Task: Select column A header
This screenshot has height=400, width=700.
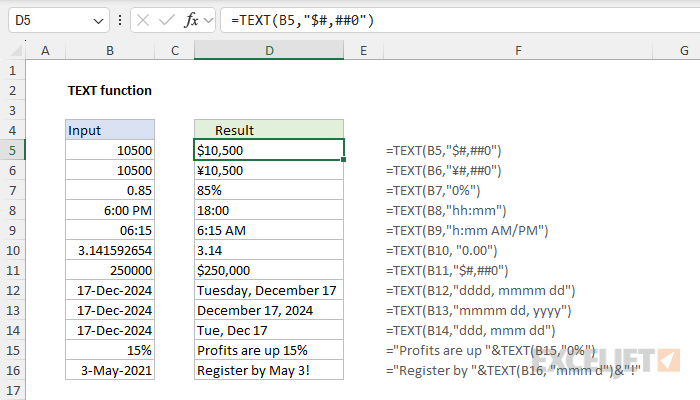Action: click(x=45, y=50)
